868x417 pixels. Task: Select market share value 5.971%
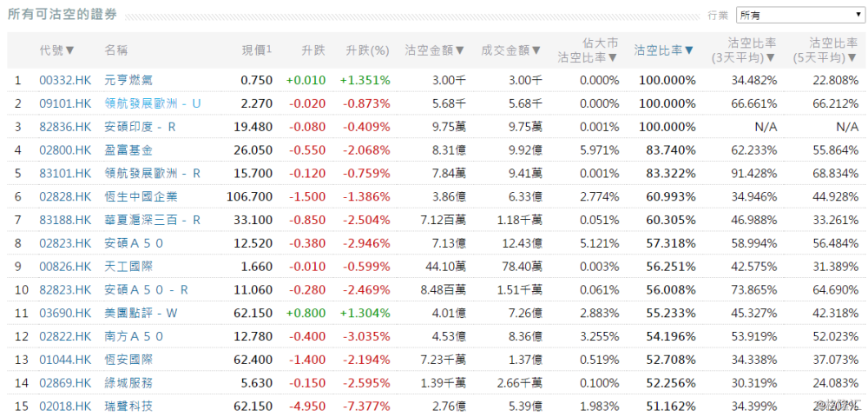600,150
